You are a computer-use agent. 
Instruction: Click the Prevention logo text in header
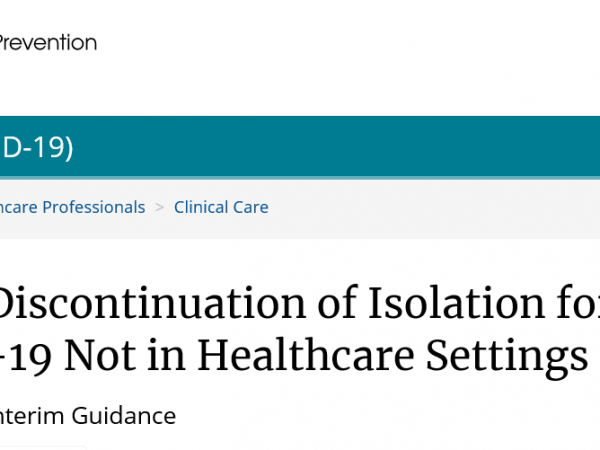pos(48,42)
